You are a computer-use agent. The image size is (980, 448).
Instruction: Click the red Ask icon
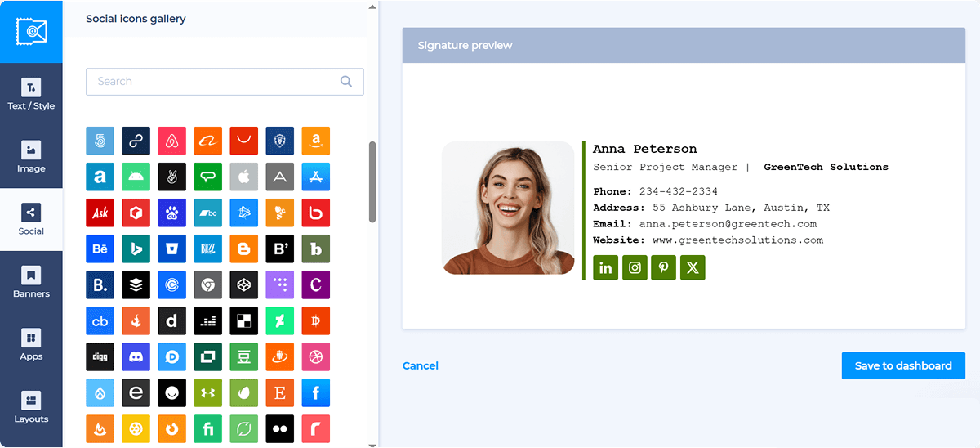(100, 213)
